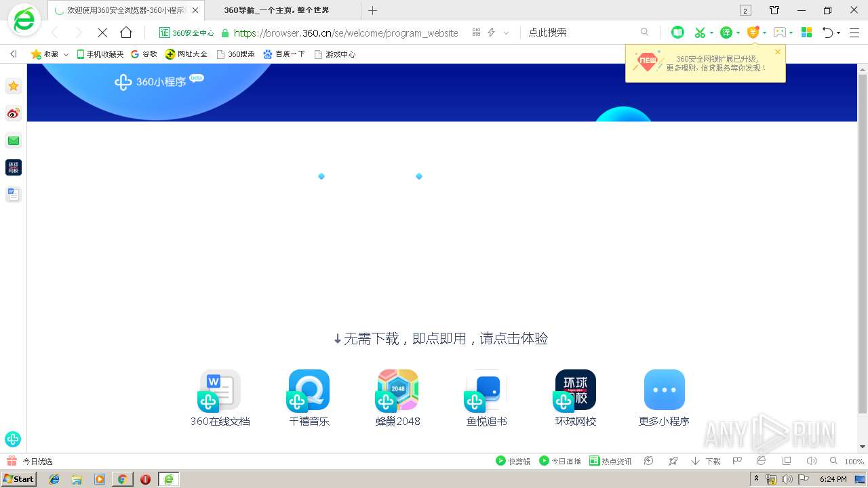Screen dimensions: 868x488
Task: Open the 环球网校 sidebar shortcut
Action: point(14,167)
